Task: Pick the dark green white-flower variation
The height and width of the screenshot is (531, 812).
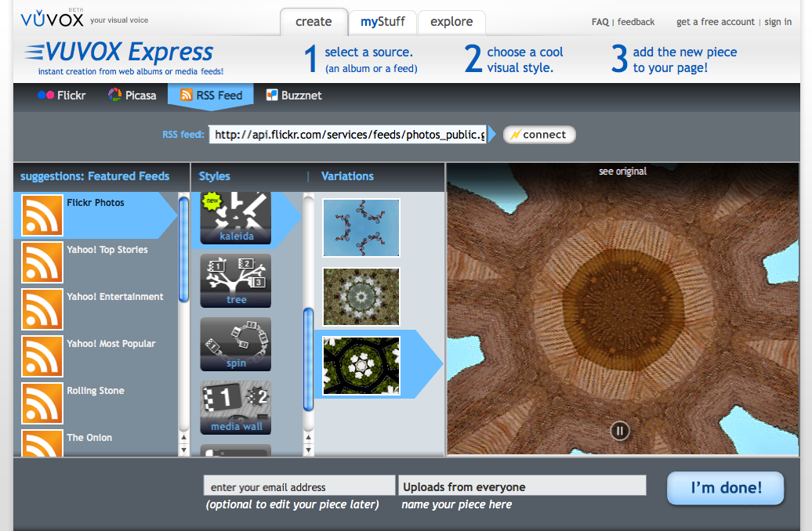Action: point(361,366)
